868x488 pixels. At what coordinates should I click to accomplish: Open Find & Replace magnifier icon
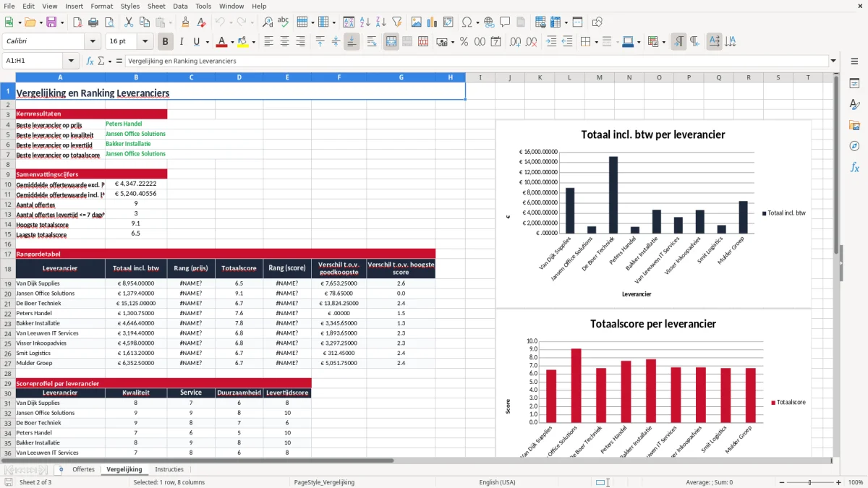268,22
